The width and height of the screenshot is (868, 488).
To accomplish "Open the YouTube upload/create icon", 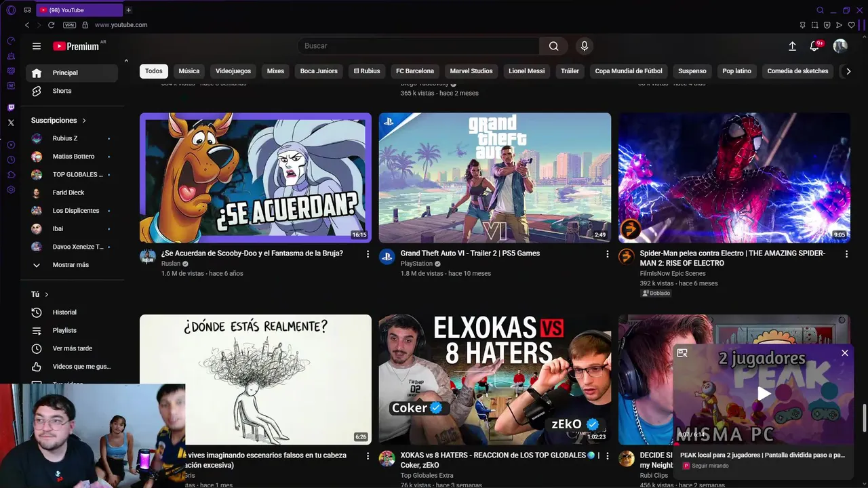I will (792, 46).
